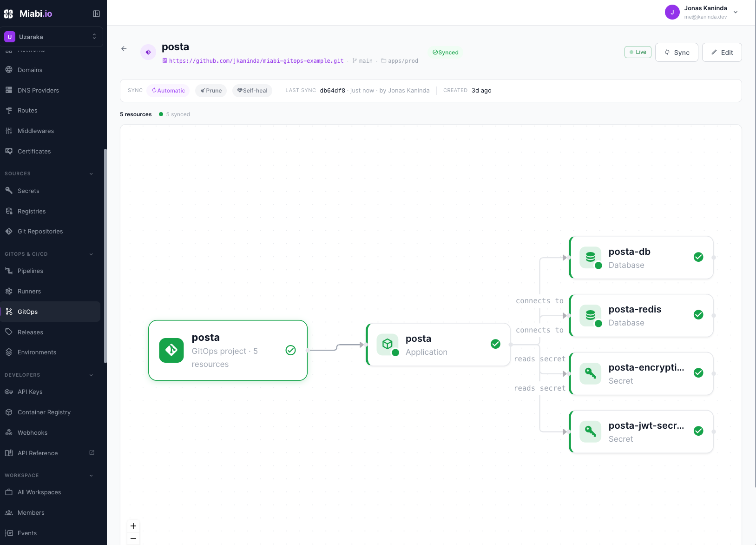Screen dimensions: 756x545
Task: Click the Runners gear icon
Action: pos(9,291)
